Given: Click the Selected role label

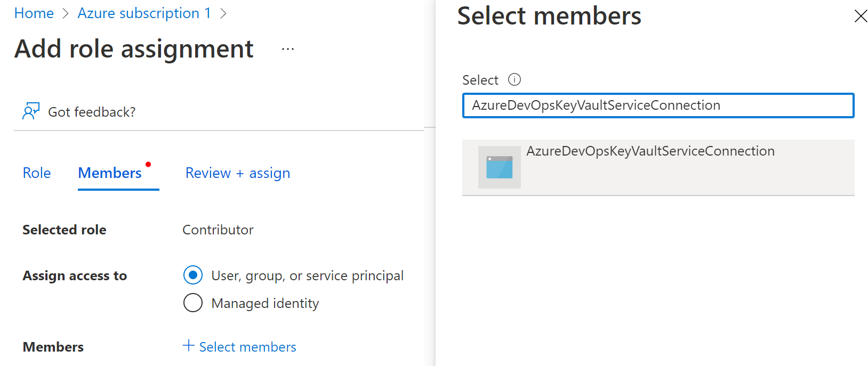Looking at the screenshot, I should coord(65,230).
